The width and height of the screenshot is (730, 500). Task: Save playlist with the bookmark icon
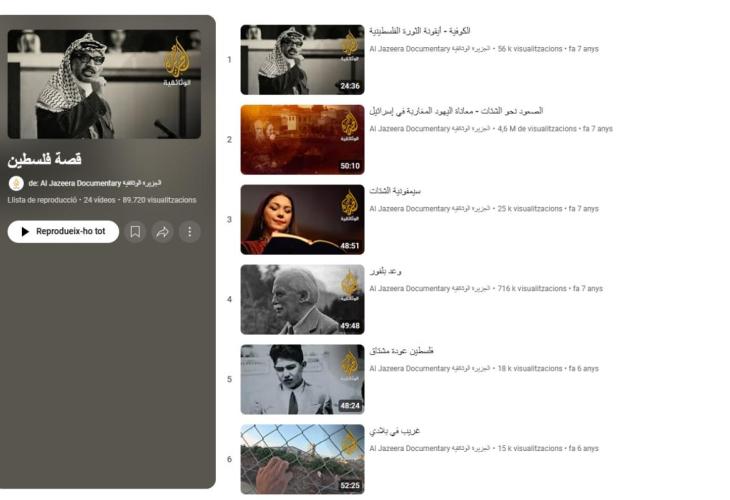(x=135, y=231)
